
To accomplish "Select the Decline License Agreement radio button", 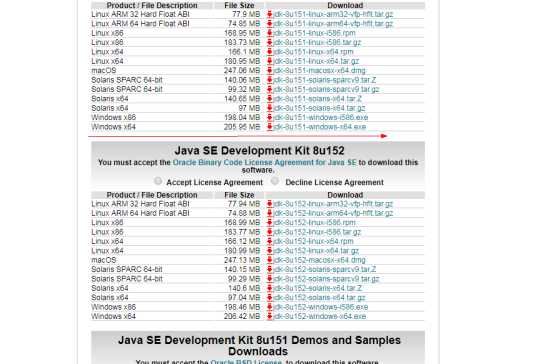I will 275,181.
